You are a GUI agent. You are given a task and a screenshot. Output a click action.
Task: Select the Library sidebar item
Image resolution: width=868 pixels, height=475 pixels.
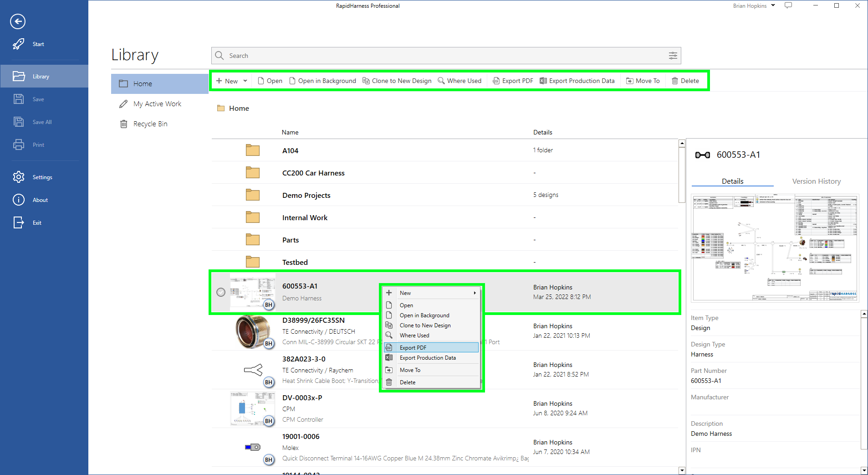[x=44, y=76]
